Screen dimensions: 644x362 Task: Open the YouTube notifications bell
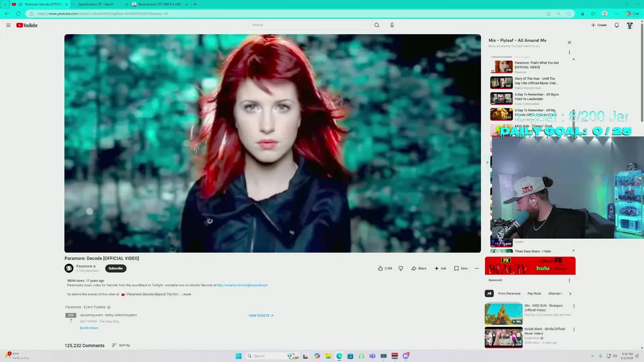(x=616, y=25)
